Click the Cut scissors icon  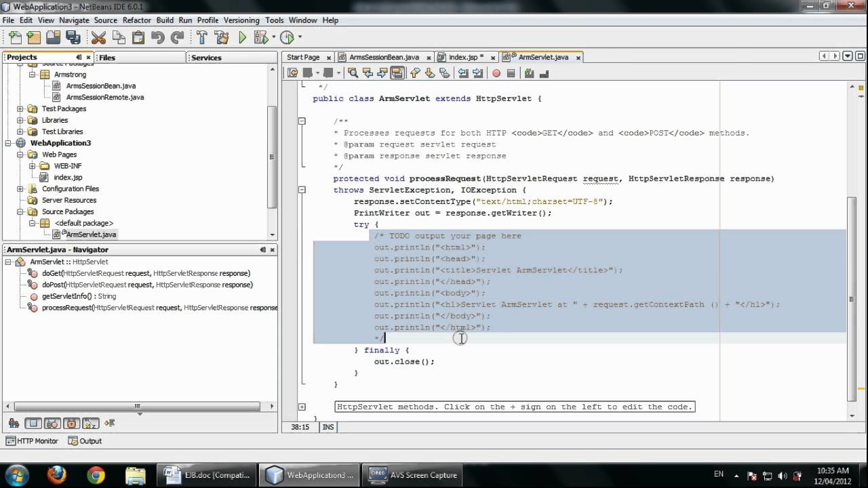tap(98, 37)
